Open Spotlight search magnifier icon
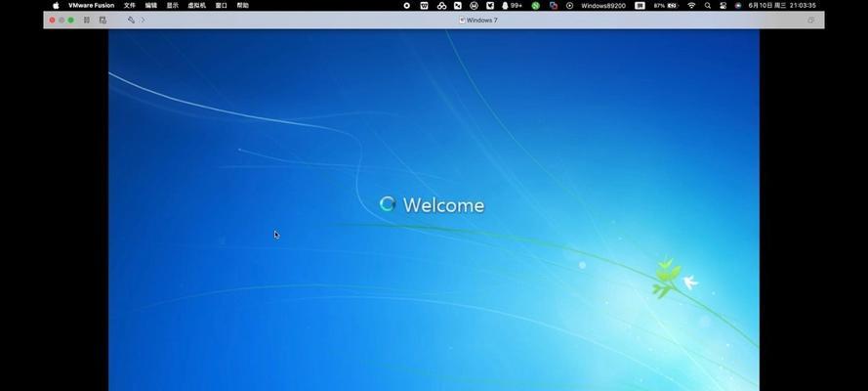The image size is (868, 391). coord(708,6)
